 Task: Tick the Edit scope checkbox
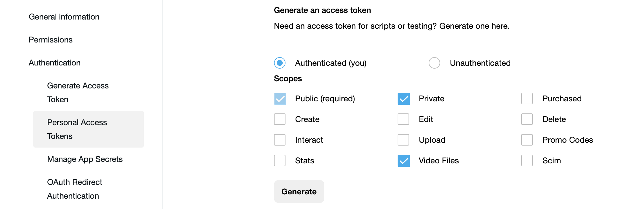click(x=403, y=119)
